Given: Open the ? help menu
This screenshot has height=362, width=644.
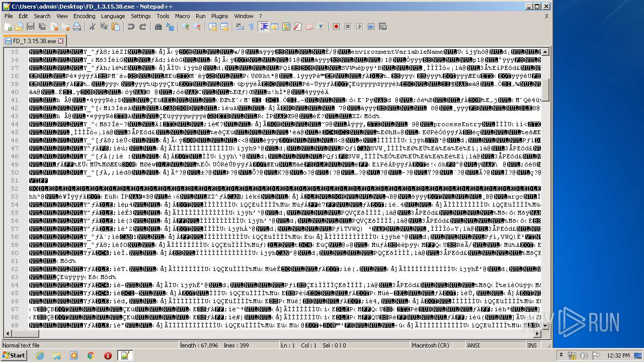Looking at the screenshot, I should (261, 16).
